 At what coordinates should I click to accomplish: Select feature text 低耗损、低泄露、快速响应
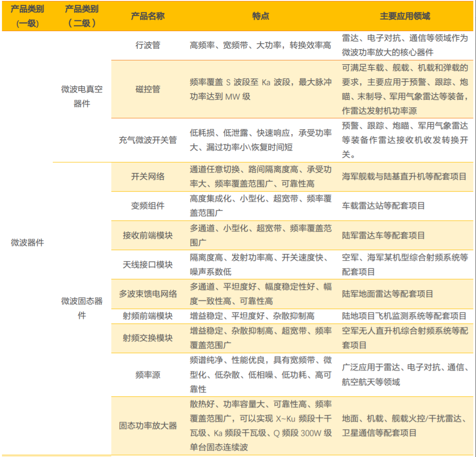tap(240, 133)
